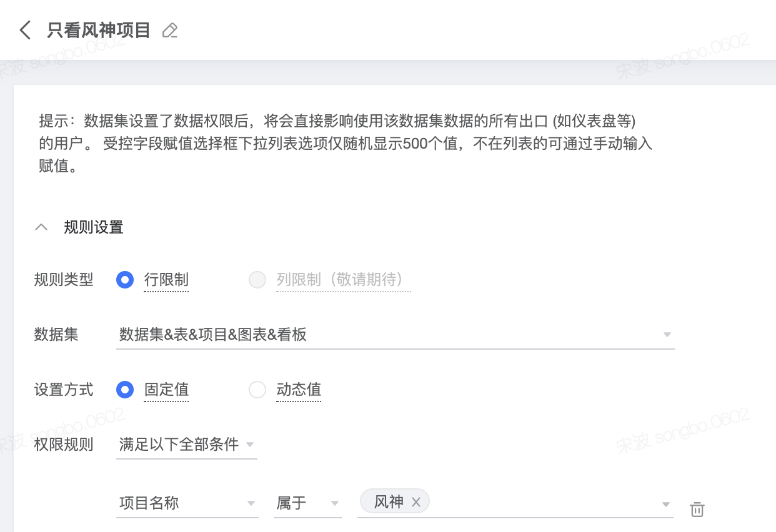Collapse the 规则设置 section chevron
This screenshot has width=776, height=532.
click(x=41, y=227)
